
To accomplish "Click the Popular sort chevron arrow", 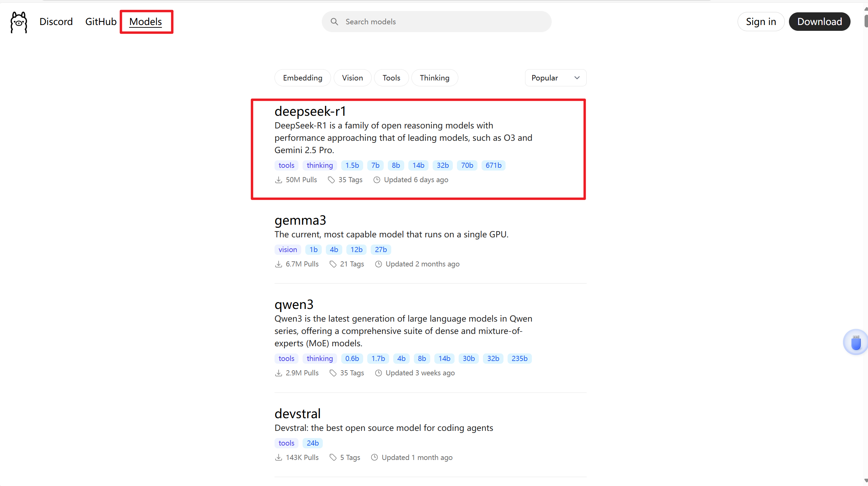I will (x=577, y=78).
